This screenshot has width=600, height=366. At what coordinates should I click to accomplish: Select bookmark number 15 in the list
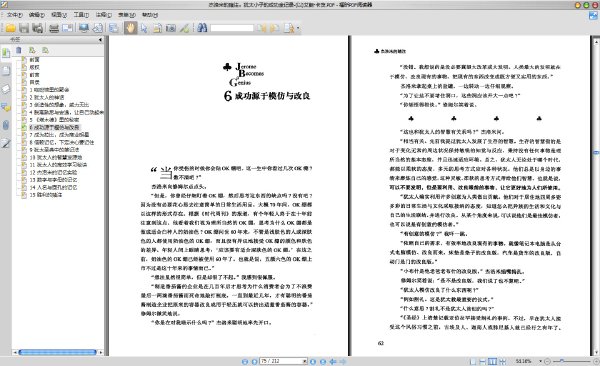(x=46, y=194)
